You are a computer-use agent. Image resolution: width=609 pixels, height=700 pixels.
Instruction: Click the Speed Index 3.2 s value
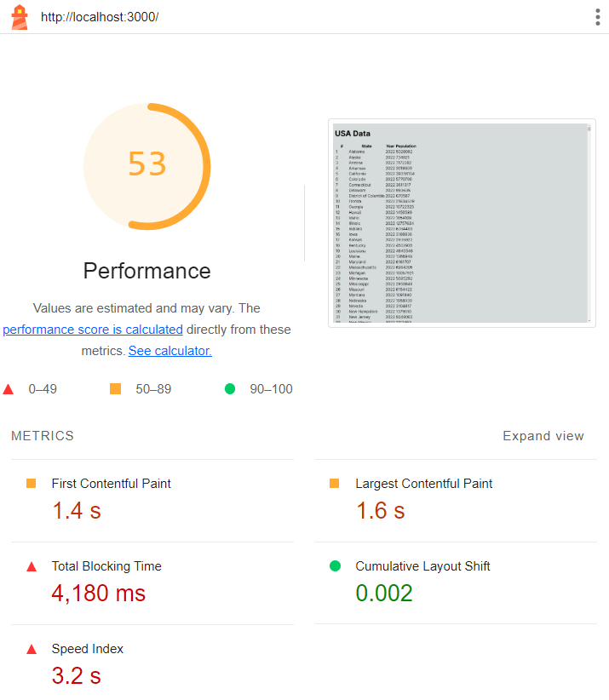[77, 676]
